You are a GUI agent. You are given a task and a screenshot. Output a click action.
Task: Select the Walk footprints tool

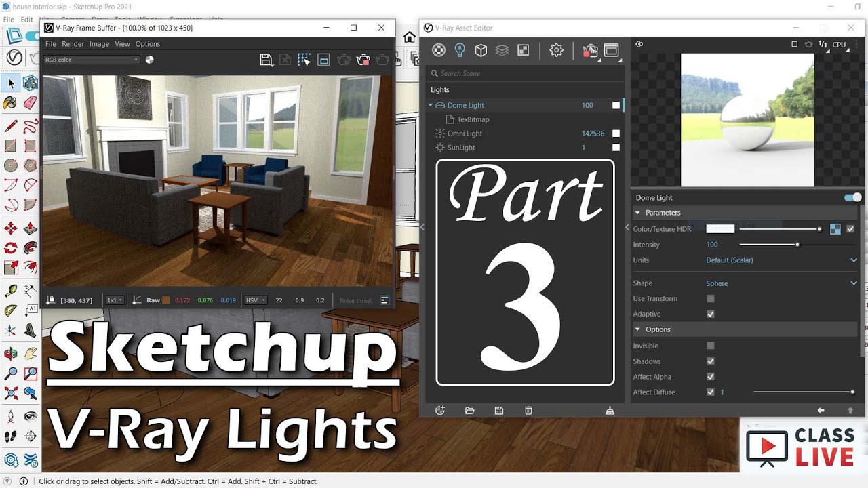tap(11, 436)
